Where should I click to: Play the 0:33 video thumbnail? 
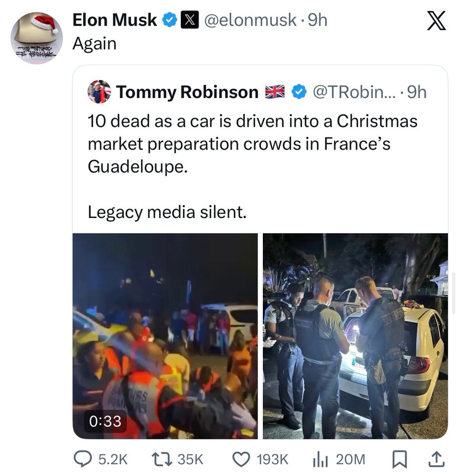point(165,336)
